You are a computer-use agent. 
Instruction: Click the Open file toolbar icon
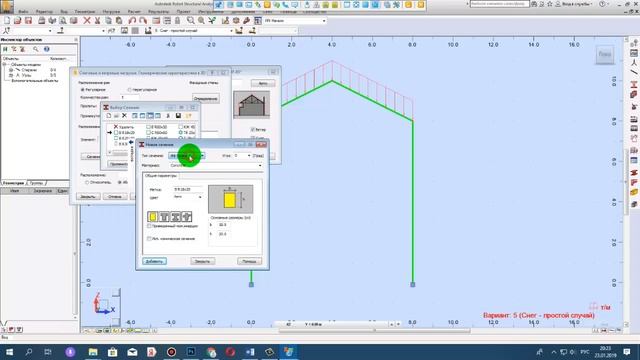(x=18, y=20)
